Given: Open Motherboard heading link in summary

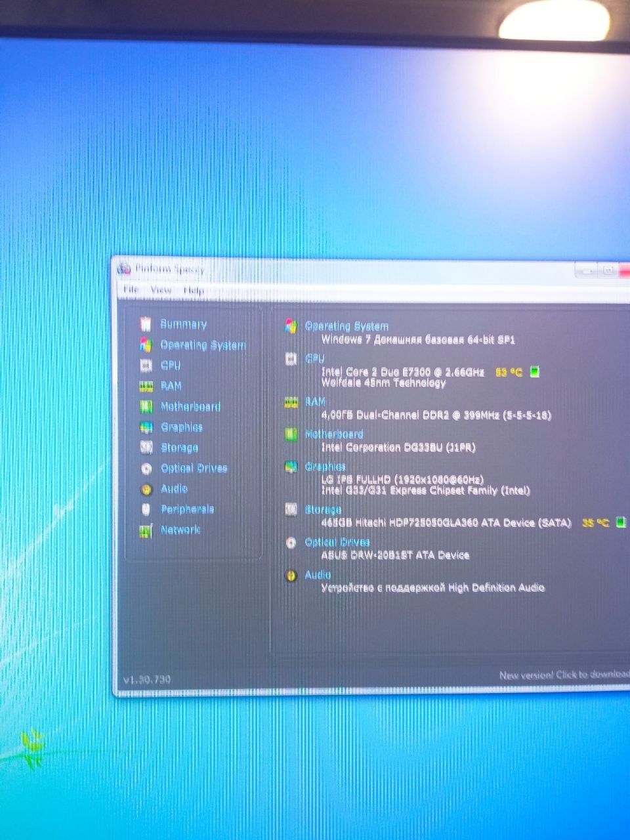Looking at the screenshot, I should (x=334, y=434).
